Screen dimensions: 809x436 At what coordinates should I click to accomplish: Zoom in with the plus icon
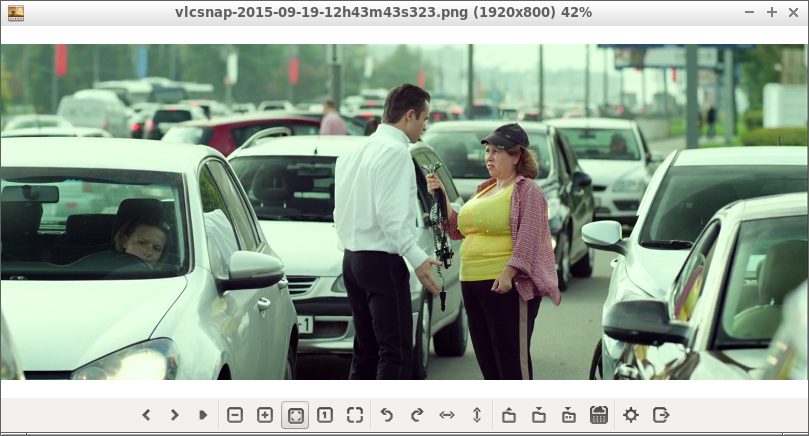pyautogui.click(x=265, y=415)
